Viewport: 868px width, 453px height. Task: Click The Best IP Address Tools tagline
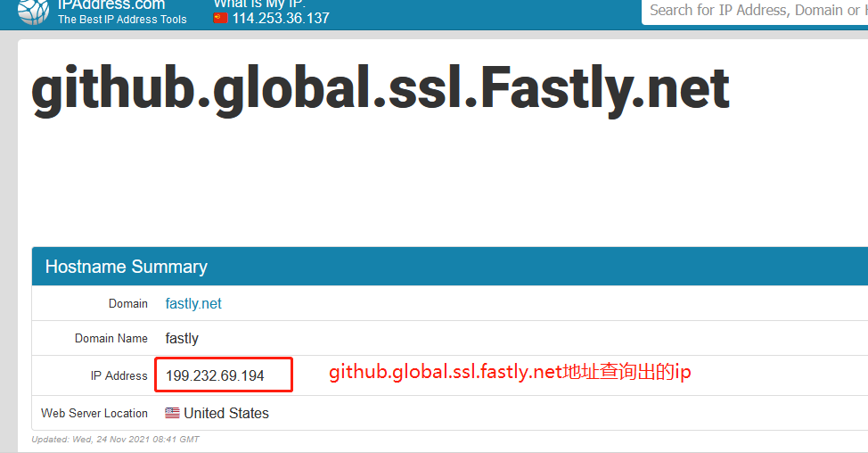(x=122, y=20)
